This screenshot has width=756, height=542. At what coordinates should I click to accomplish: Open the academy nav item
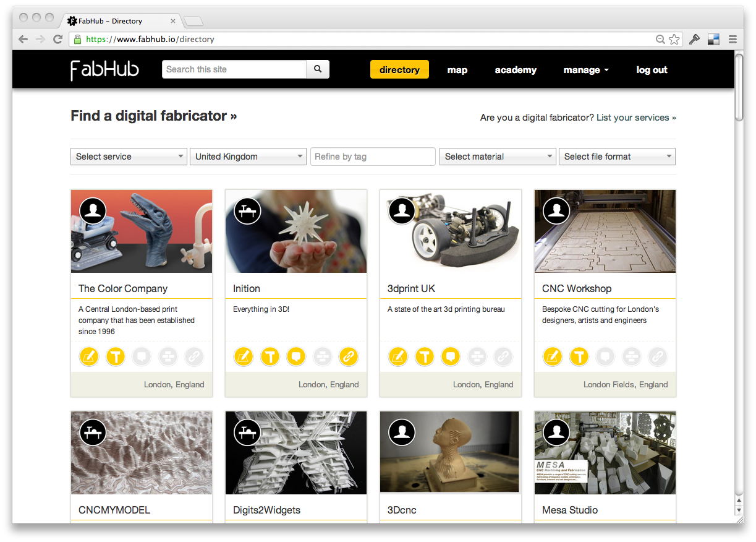point(516,70)
